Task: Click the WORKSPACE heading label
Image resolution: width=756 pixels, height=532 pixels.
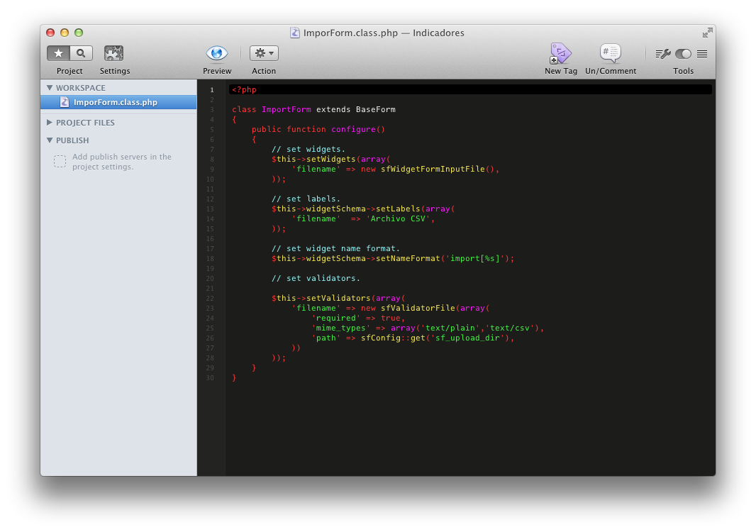Action: [81, 88]
